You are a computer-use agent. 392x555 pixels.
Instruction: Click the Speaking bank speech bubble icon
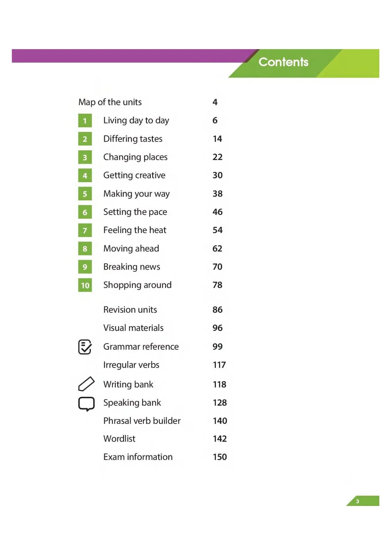coord(86,404)
